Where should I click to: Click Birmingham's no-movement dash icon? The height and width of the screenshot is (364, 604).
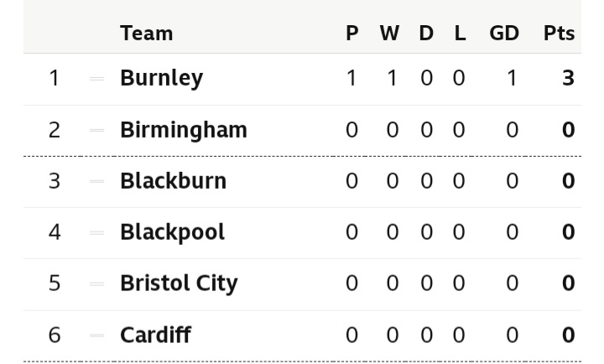tap(96, 131)
